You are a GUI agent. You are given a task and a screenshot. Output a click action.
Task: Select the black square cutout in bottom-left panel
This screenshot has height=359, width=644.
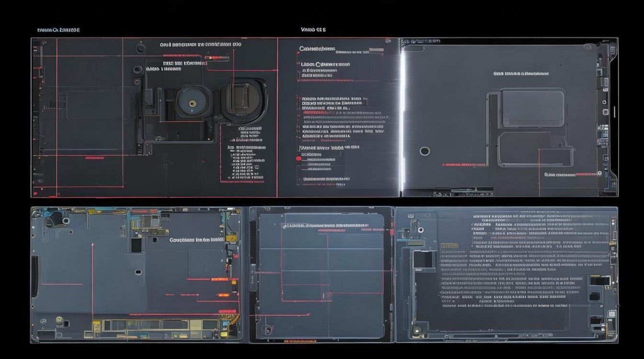[x=137, y=245]
